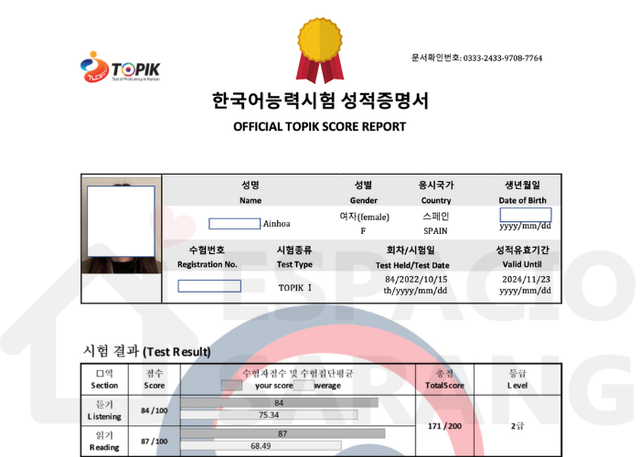This screenshot has width=640, height=457.
Task: Click the Korean header 응시국가
Action: [x=436, y=185]
